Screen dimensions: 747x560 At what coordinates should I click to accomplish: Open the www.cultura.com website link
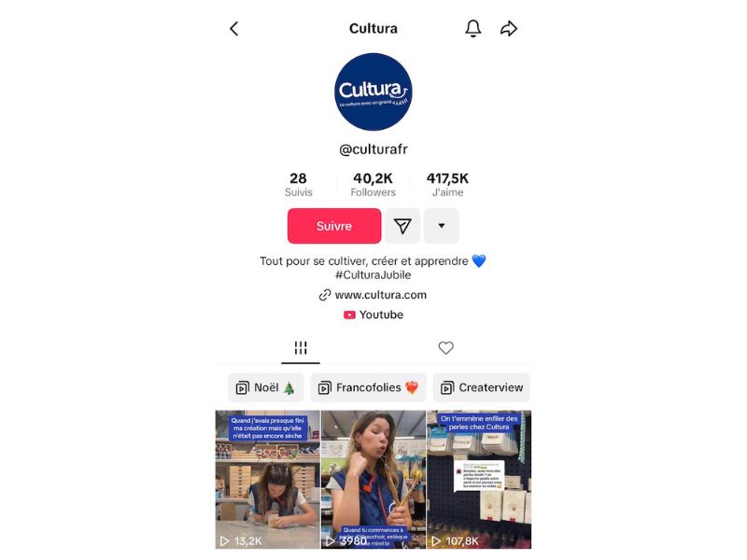(381, 295)
